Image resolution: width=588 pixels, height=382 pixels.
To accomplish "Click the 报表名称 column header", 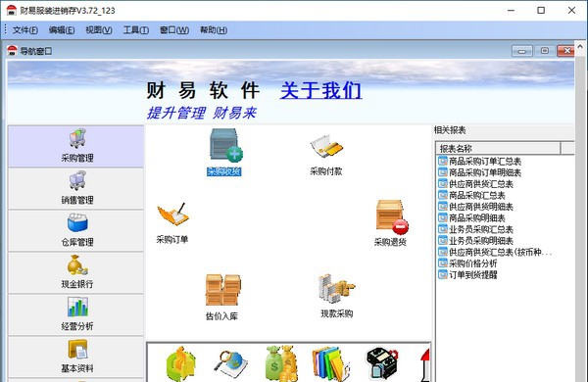I will 498,149.
